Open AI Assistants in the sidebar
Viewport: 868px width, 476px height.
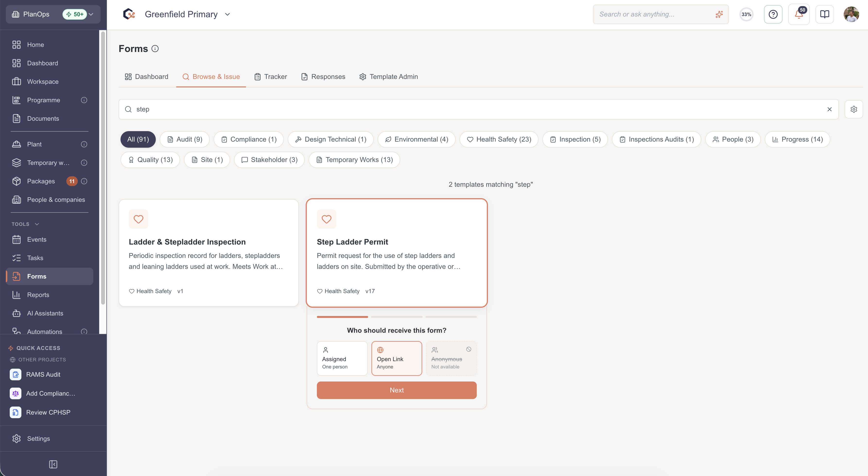(50, 313)
